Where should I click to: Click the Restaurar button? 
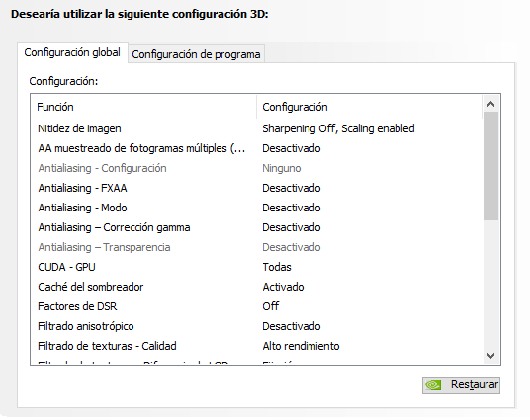pos(461,385)
